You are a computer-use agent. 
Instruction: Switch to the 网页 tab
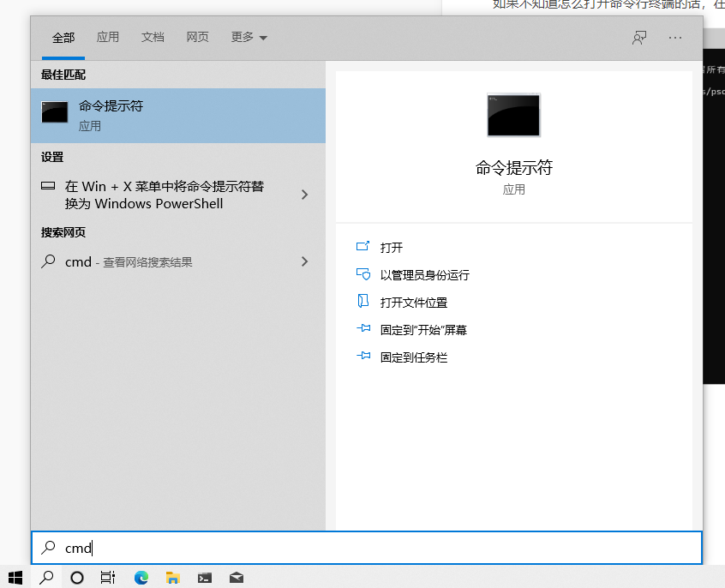pyautogui.click(x=197, y=37)
